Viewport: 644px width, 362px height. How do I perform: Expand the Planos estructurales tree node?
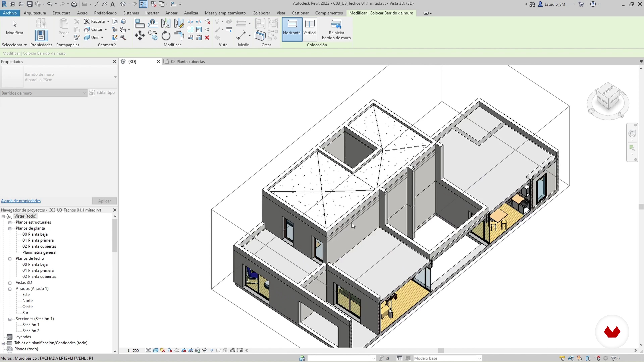(10, 223)
